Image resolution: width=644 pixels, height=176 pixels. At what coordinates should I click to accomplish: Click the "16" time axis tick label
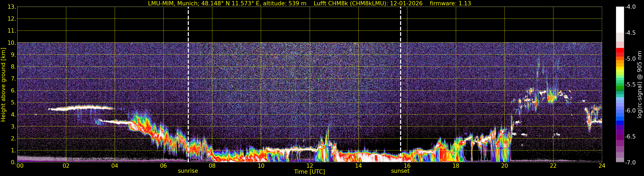pyautogui.click(x=407, y=166)
